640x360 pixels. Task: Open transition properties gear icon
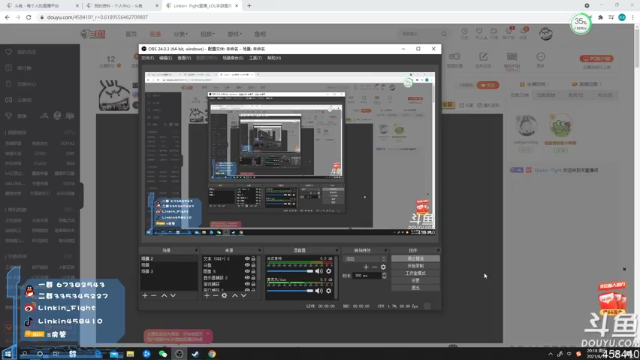tap(383, 267)
